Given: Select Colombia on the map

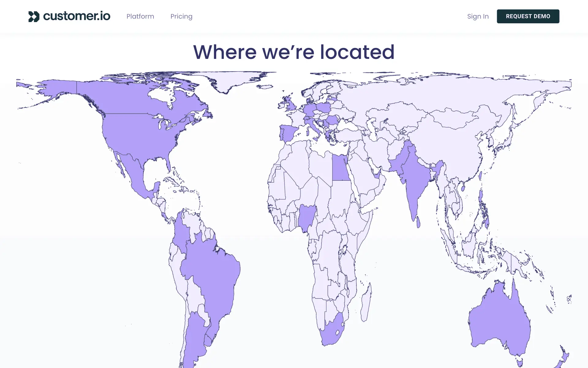Looking at the screenshot, I should [181, 232].
